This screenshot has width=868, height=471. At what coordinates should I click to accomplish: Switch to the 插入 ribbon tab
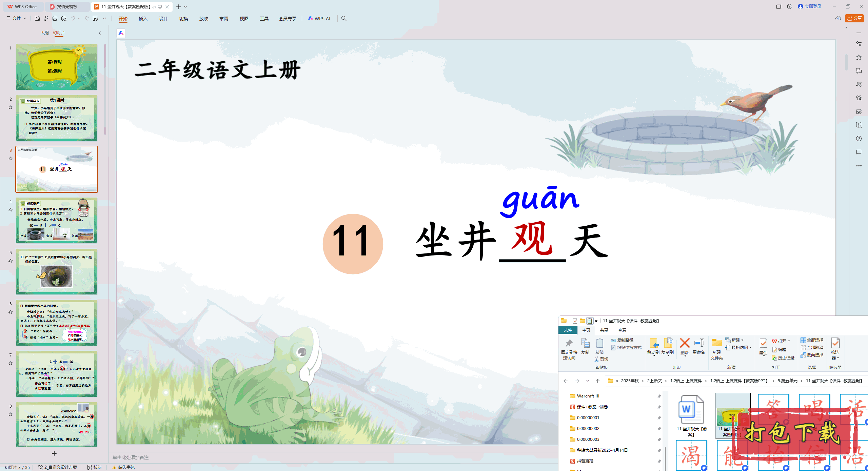[x=143, y=19]
